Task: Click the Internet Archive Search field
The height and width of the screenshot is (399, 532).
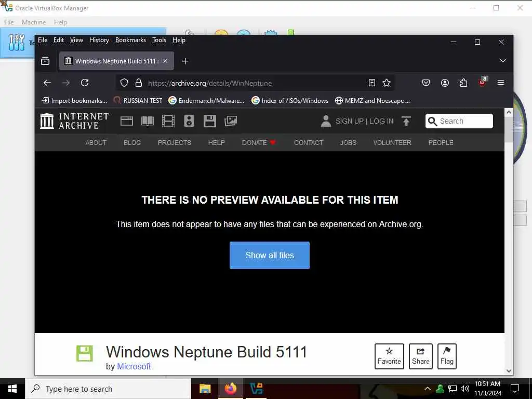Action: tap(459, 121)
